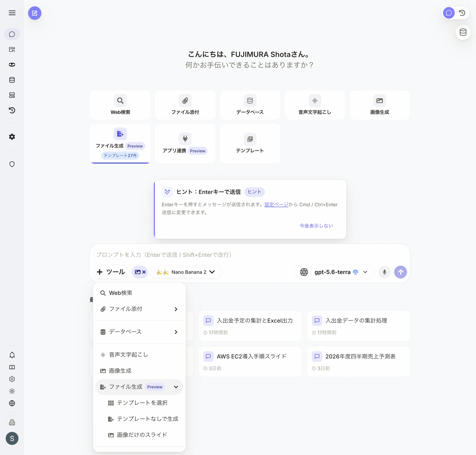Screen dimensions: 476x455
Task: Start a new chat with compose icon
Action: coord(35,13)
